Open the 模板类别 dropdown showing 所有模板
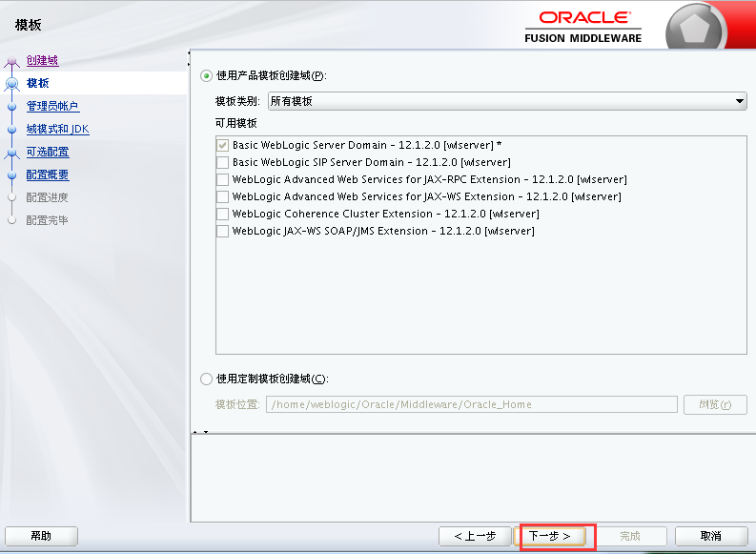Screen dimensions: 756x554 (507, 101)
